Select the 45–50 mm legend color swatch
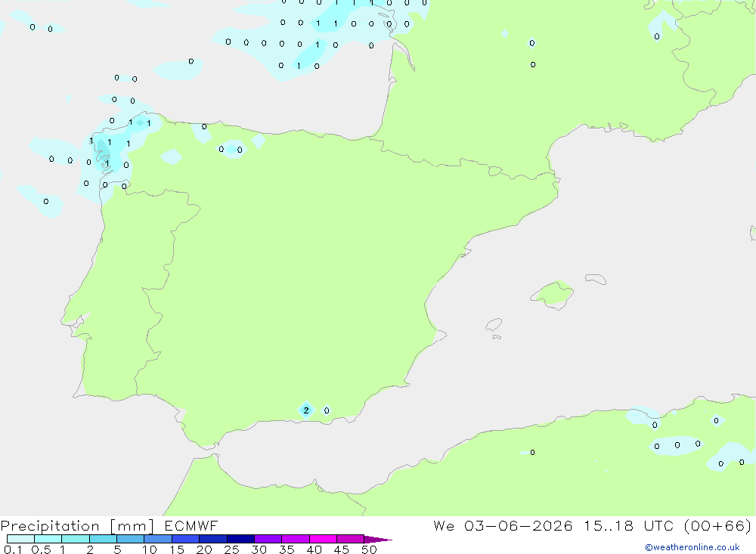This screenshot has height=554, width=756. click(x=351, y=539)
